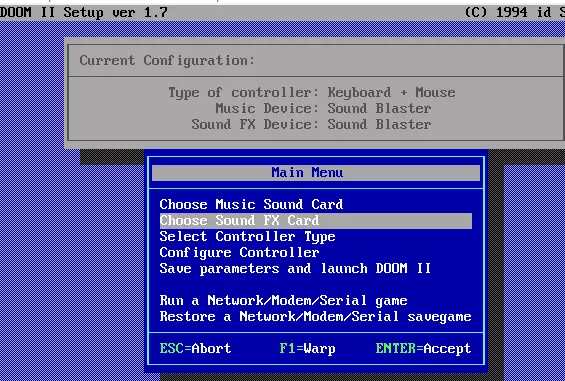Click the Current Configuration header
This screenshot has width=565, height=381.
point(167,60)
